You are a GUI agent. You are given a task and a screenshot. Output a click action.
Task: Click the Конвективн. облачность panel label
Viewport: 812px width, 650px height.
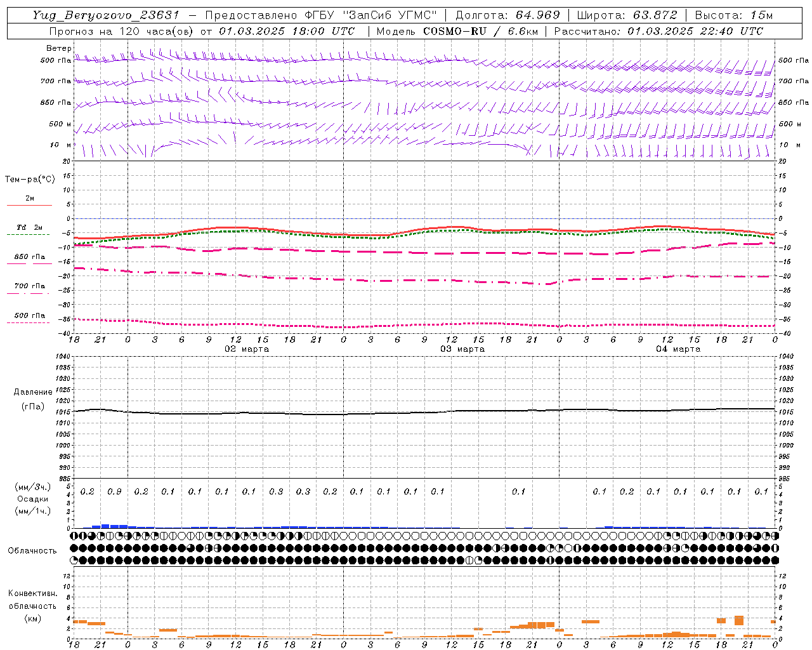tap(33, 600)
